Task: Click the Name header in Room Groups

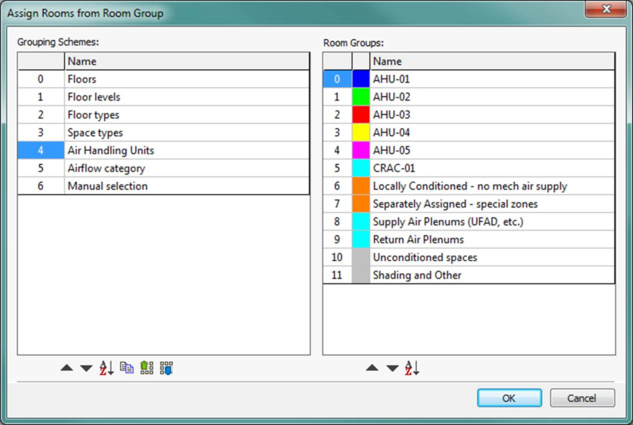Action: pyautogui.click(x=490, y=61)
